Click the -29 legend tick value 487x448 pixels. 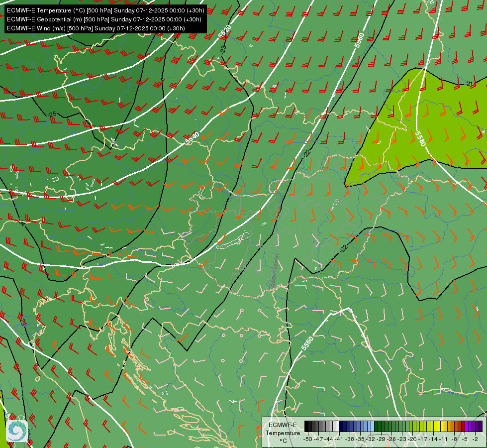(x=382, y=439)
